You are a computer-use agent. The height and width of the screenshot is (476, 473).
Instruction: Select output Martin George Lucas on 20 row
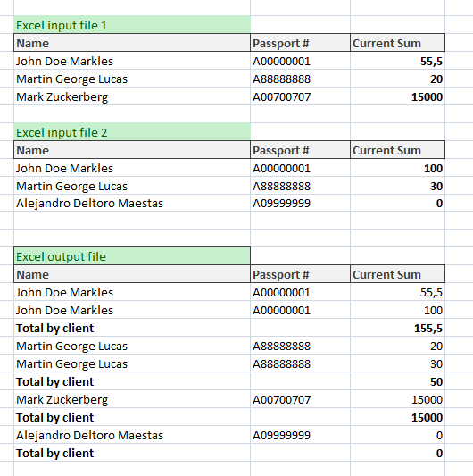pyautogui.click(x=132, y=346)
